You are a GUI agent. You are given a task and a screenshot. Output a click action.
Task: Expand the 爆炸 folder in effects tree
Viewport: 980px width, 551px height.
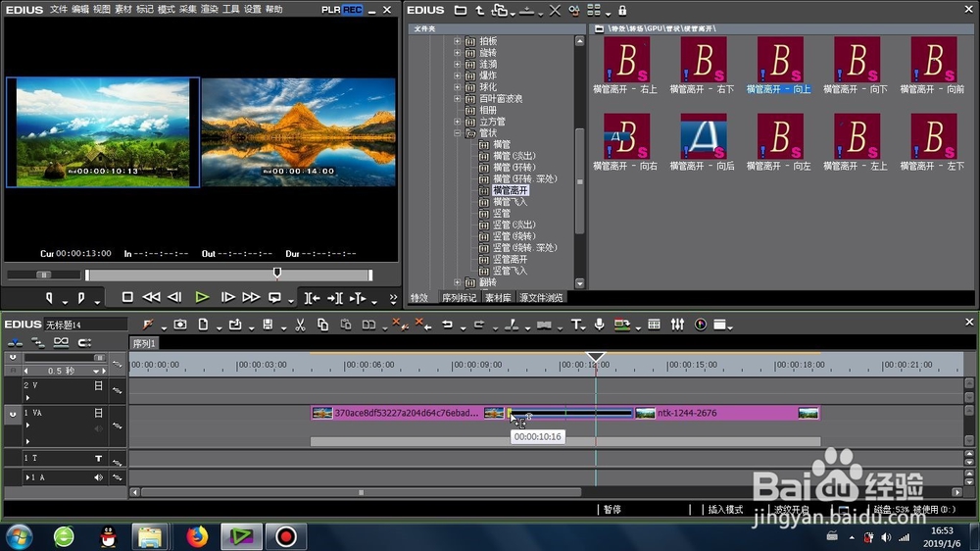coord(457,75)
